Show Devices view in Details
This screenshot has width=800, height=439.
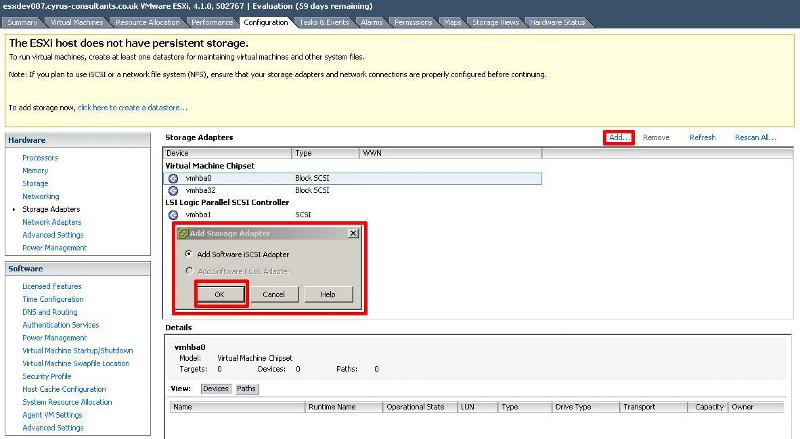pyautogui.click(x=216, y=389)
